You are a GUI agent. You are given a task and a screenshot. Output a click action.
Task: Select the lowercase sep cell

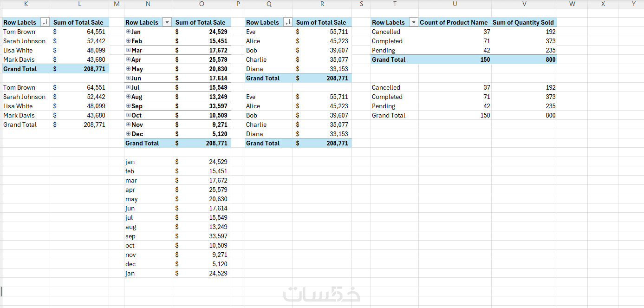(x=148, y=236)
